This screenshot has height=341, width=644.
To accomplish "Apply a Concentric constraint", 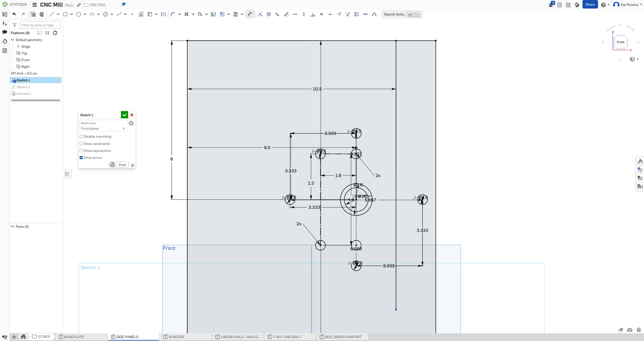I will (269, 14).
